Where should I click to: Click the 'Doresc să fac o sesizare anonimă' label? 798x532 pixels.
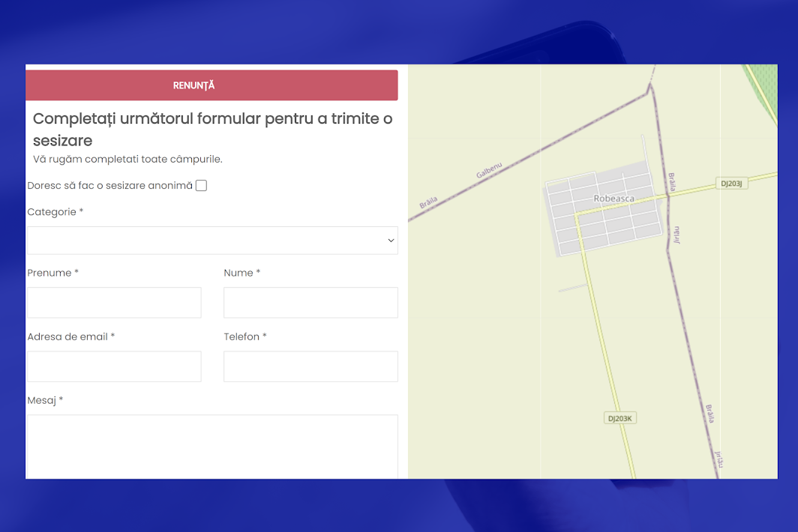tap(110, 186)
